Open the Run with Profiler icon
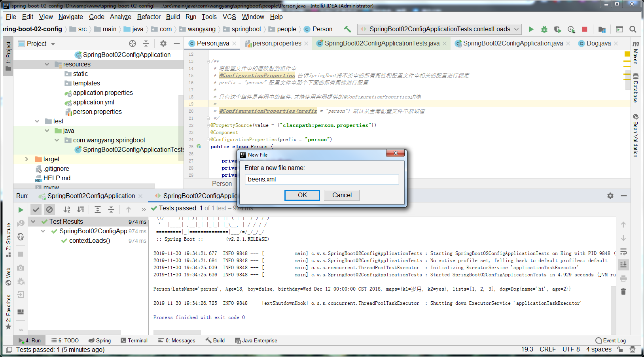This screenshot has width=644, height=357. point(571,29)
